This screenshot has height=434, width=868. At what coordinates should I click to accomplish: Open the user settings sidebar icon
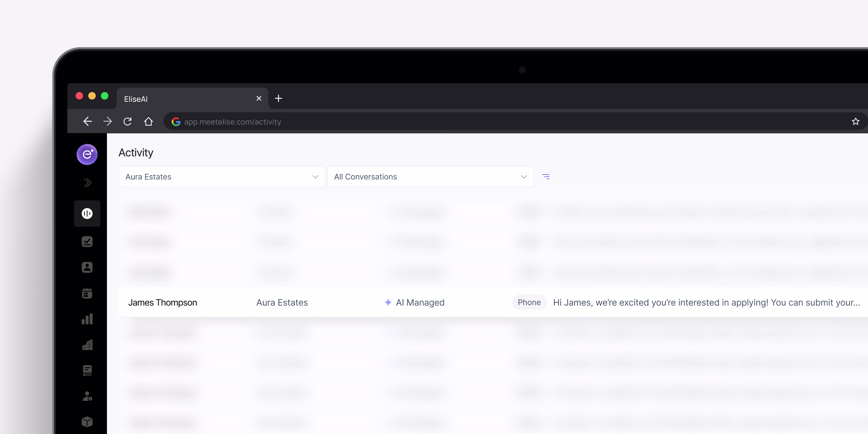click(x=87, y=396)
